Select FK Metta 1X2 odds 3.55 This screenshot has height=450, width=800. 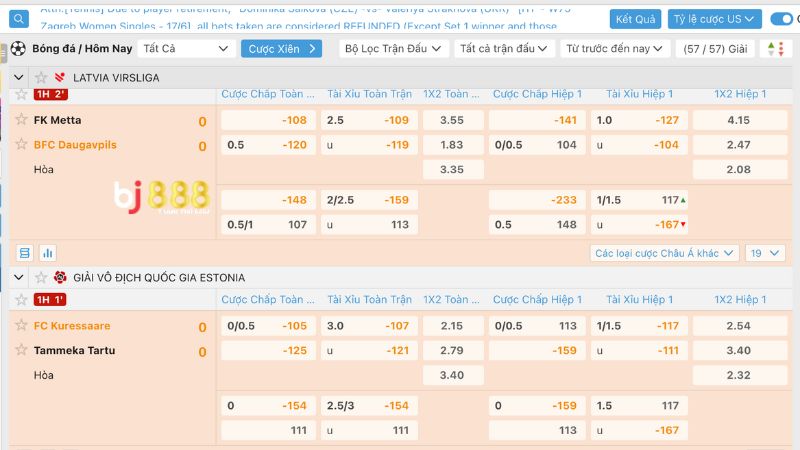453,120
